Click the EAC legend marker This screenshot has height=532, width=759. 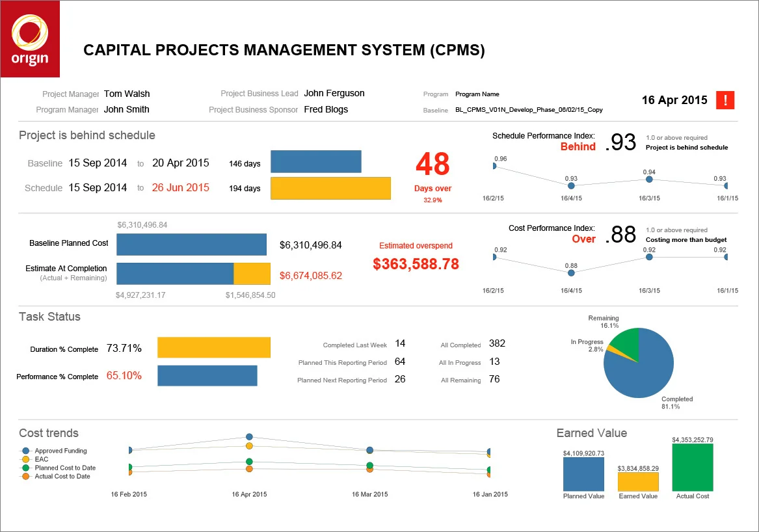pos(25,459)
